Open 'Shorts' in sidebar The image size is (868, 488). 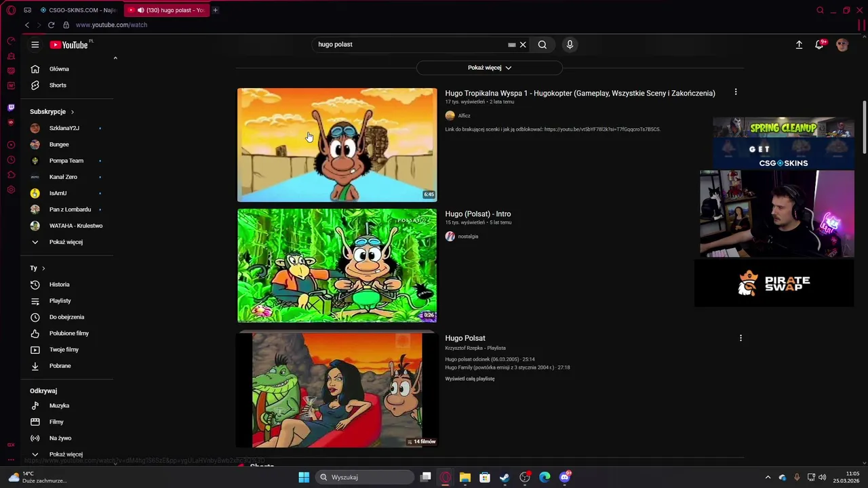tap(59, 85)
